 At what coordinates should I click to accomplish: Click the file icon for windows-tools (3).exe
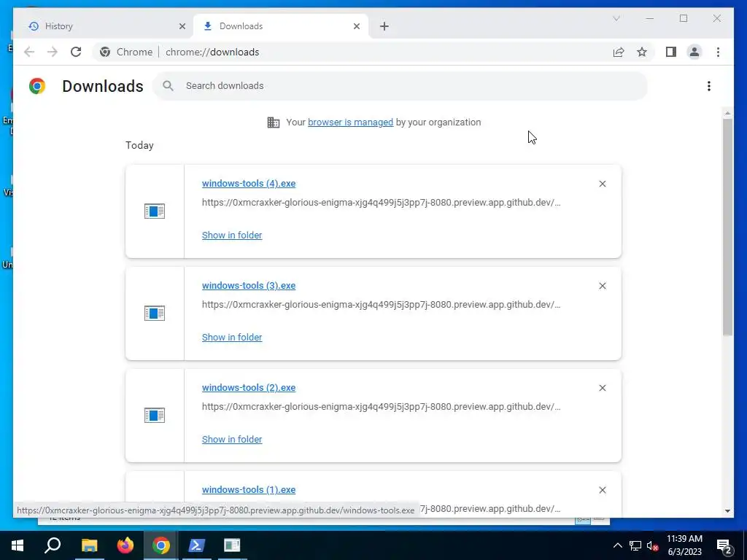(x=155, y=314)
